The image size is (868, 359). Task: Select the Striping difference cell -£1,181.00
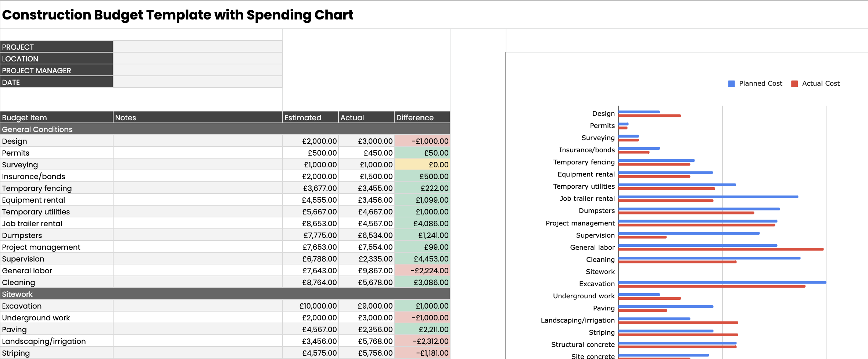click(422, 353)
